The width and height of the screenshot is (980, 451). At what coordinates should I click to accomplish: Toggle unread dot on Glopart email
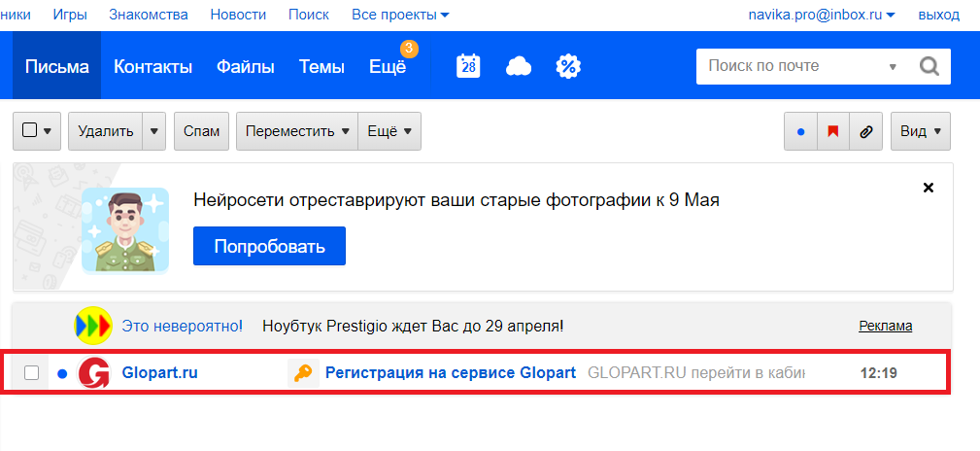pyautogui.click(x=62, y=373)
